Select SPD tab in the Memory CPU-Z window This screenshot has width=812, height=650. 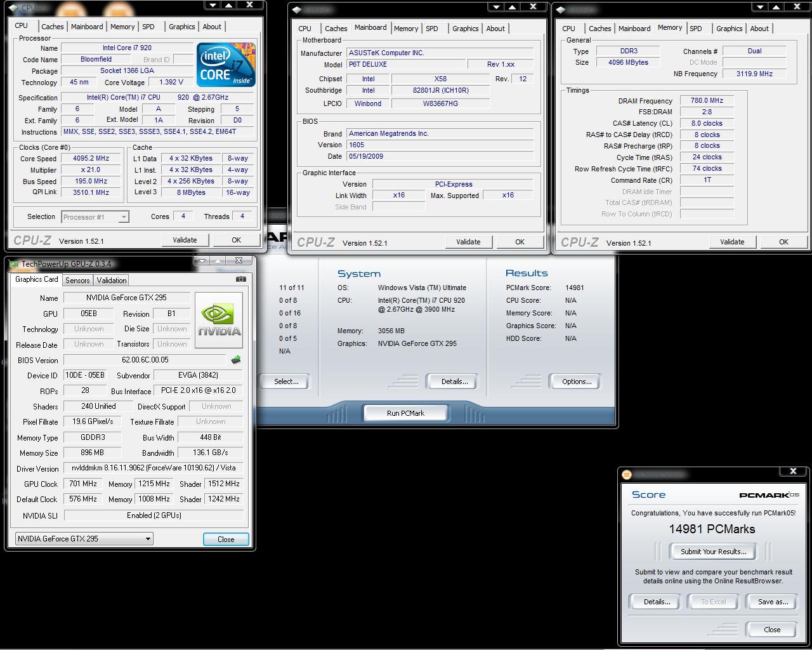tap(696, 29)
